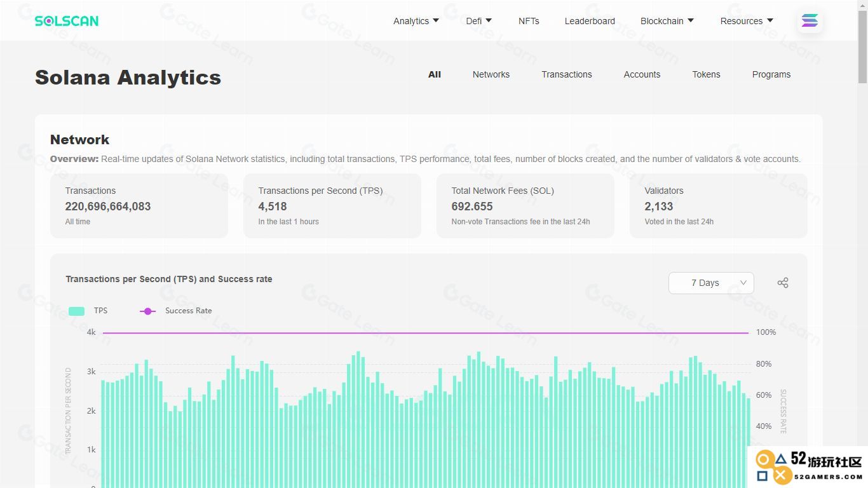Open the Blockchain dropdown menu
This screenshot has width=868, height=488.
point(667,21)
